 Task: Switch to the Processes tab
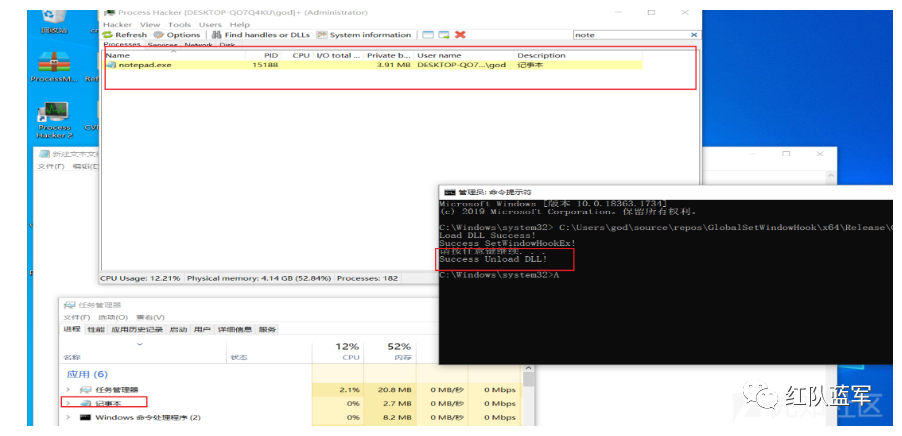tap(121, 44)
